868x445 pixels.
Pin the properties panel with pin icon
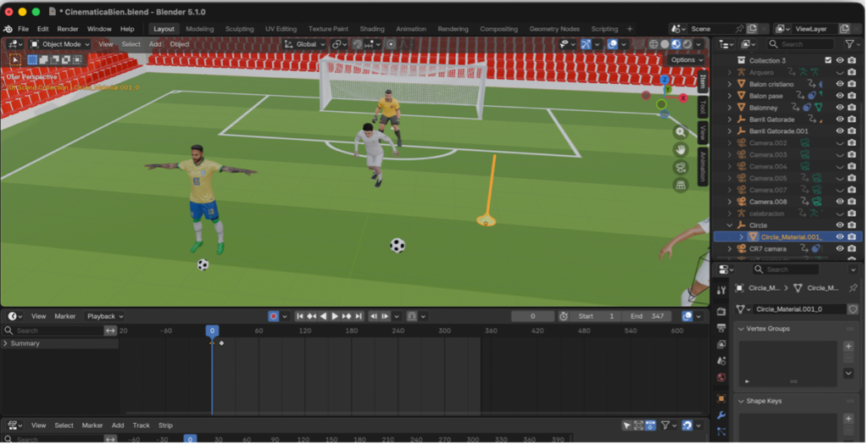click(854, 289)
